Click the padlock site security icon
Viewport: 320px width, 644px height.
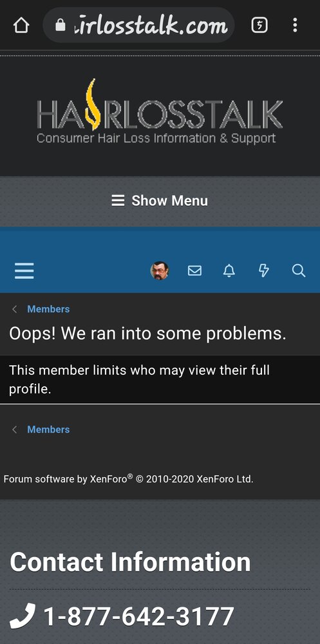[x=61, y=26]
